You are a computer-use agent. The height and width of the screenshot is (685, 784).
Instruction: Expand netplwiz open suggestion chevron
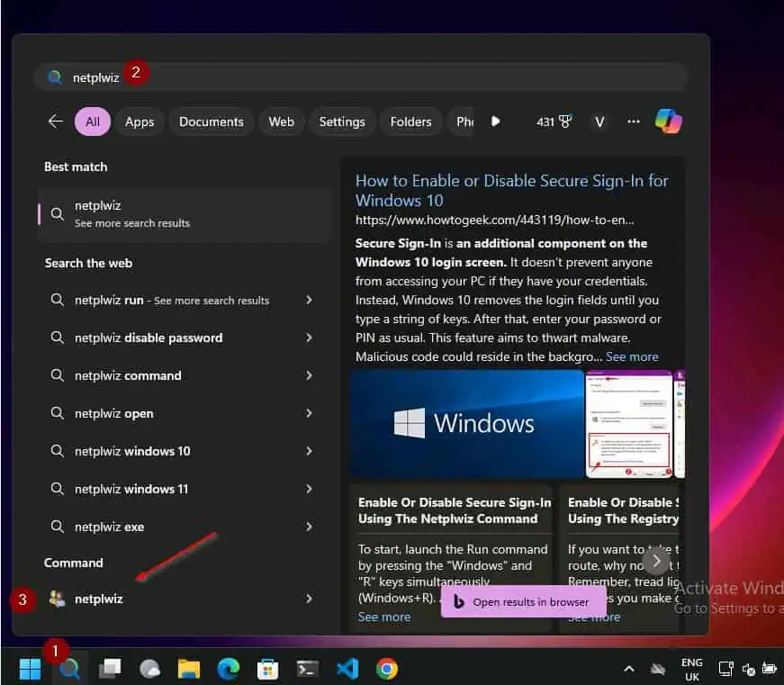click(x=309, y=413)
